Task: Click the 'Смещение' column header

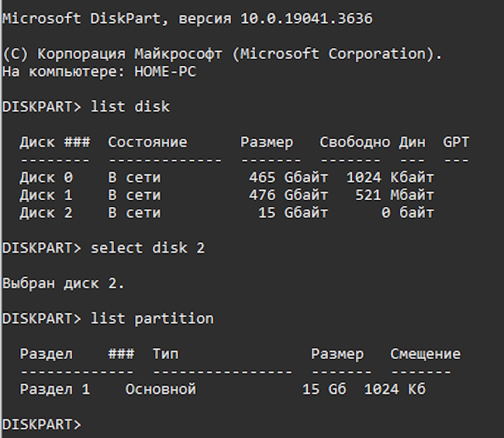Action: [x=425, y=354]
